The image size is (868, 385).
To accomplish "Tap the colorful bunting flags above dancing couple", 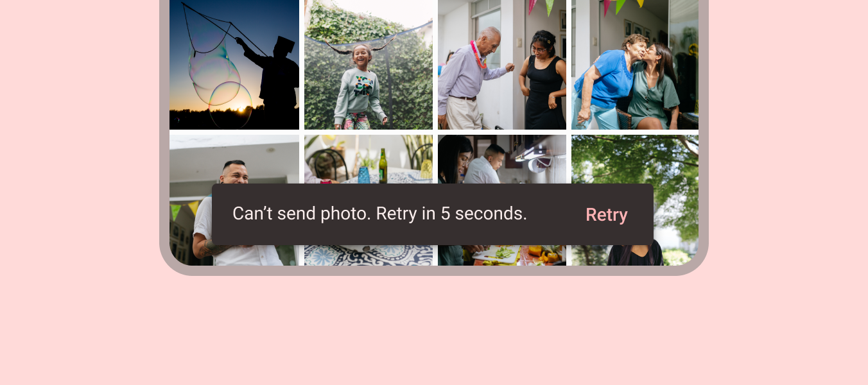I will [x=541, y=7].
